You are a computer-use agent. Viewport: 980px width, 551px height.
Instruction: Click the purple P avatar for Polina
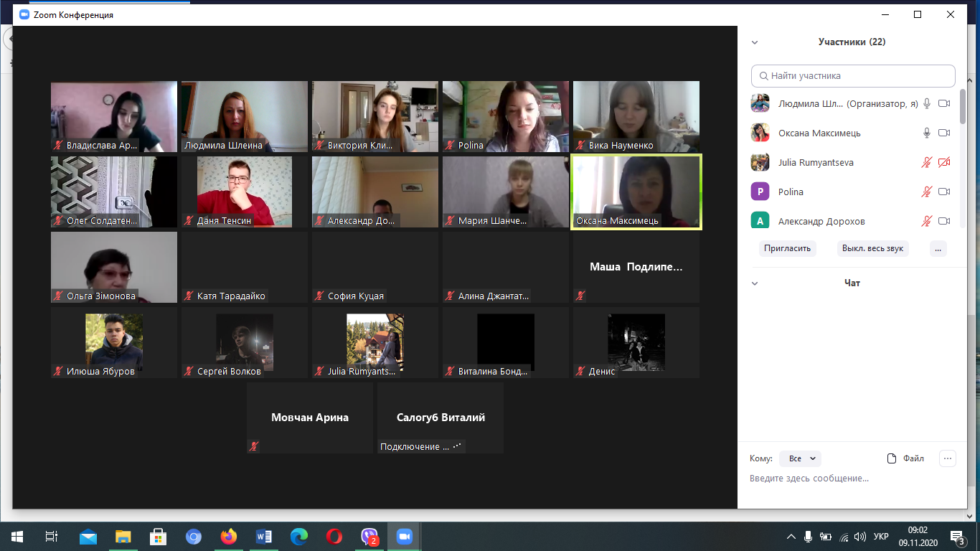click(x=760, y=192)
